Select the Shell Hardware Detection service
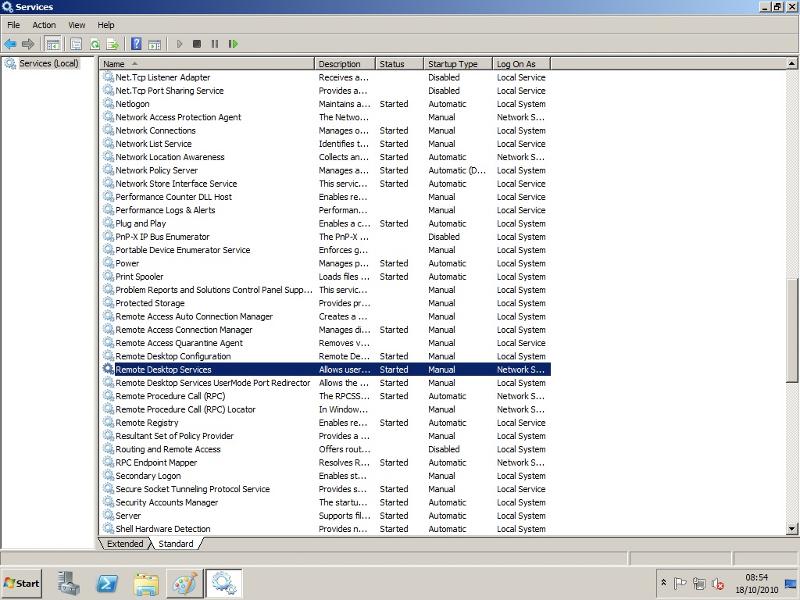This screenshot has width=800, height=600. coord(325,529)
